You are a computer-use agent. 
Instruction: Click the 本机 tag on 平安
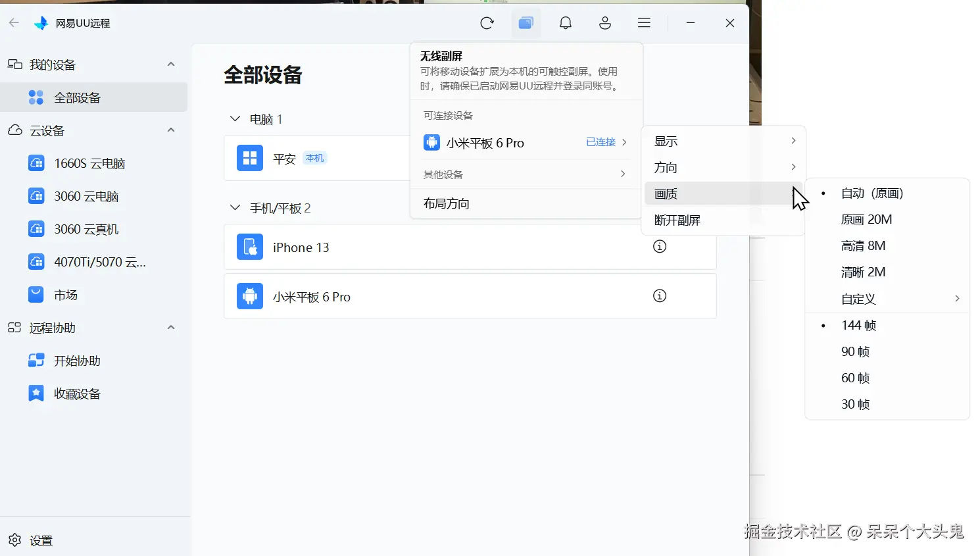tap(314, 158)
